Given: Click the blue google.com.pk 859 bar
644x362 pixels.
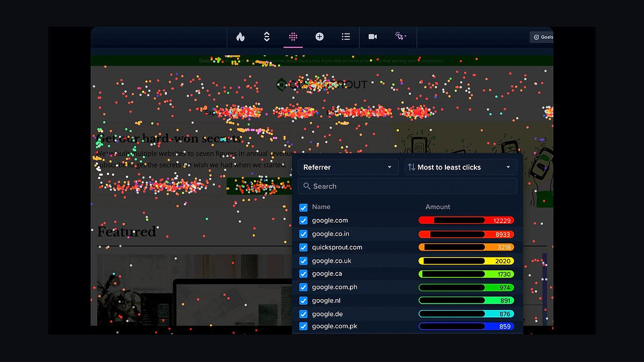Looking at the screenshot, I should [x=466, y=326].
